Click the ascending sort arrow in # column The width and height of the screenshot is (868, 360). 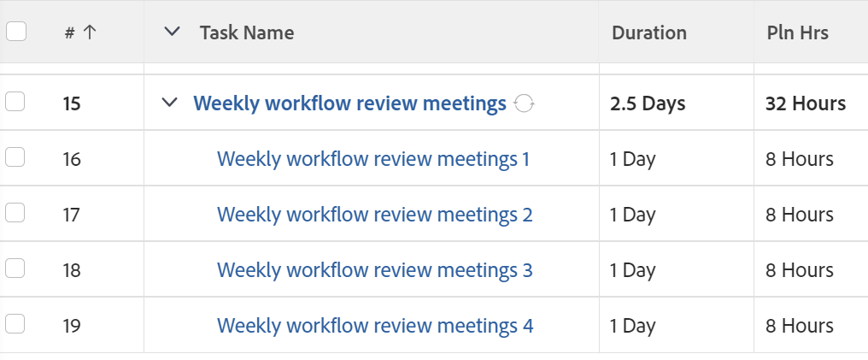89,32
